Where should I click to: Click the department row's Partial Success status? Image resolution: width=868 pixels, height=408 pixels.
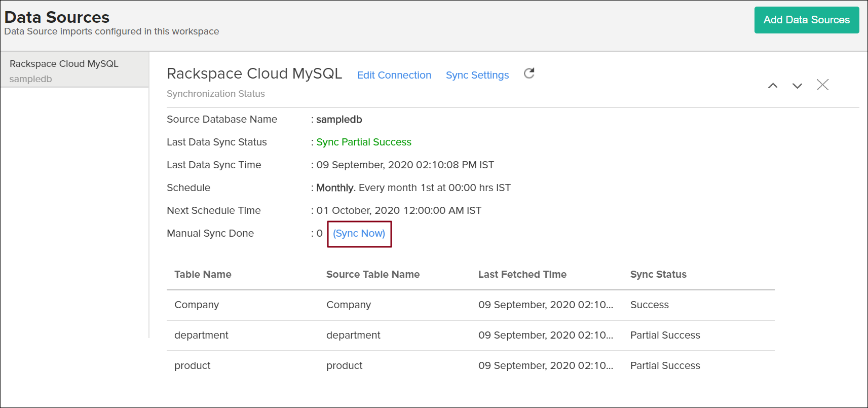[665, 335]
